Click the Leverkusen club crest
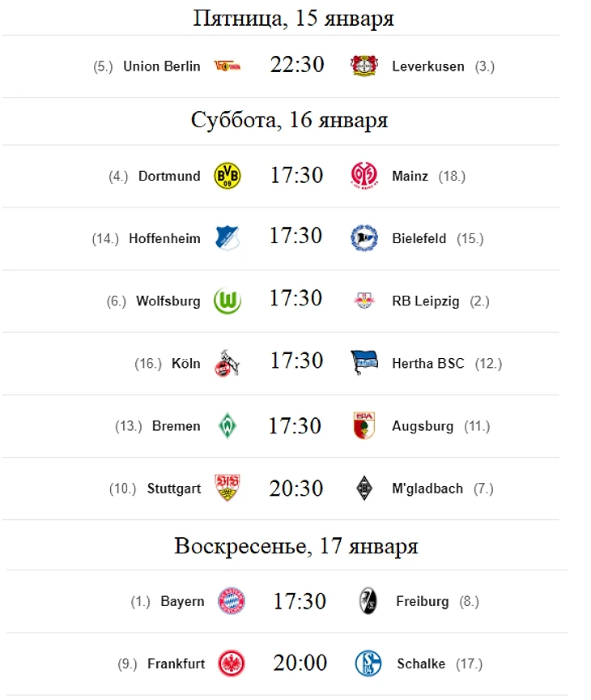 364,66
